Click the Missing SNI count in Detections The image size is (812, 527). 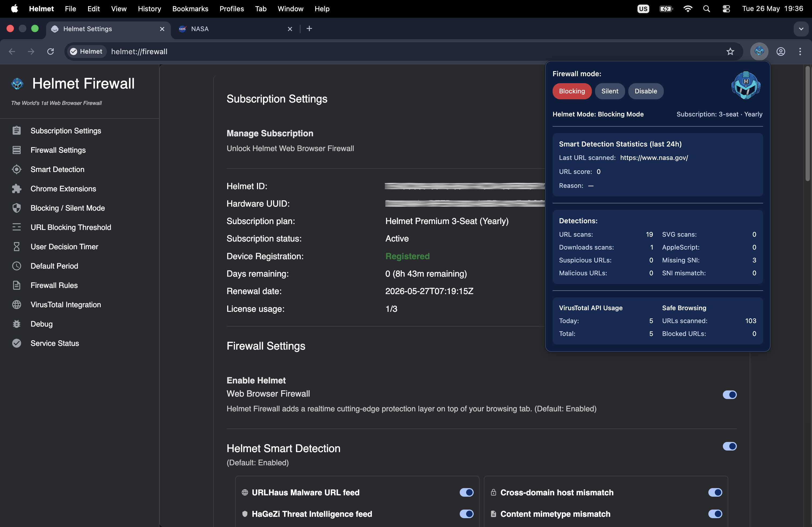(754, 260)
